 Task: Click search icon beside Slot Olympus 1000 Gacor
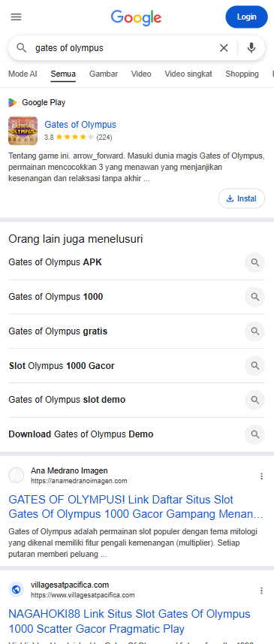click(x=255, y=365)
